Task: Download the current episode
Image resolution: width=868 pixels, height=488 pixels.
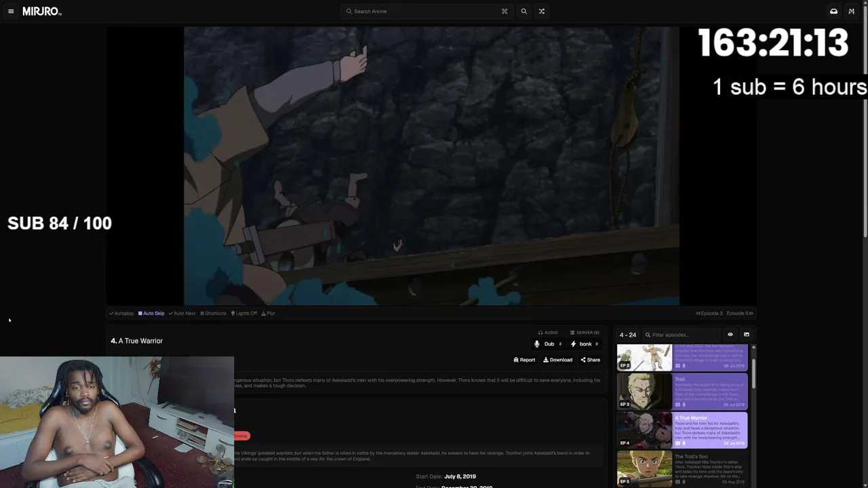Action: click(557, 360)
